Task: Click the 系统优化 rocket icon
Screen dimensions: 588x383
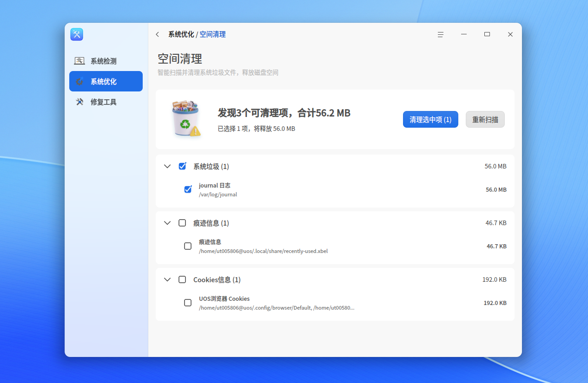Action: coord(79,81)
